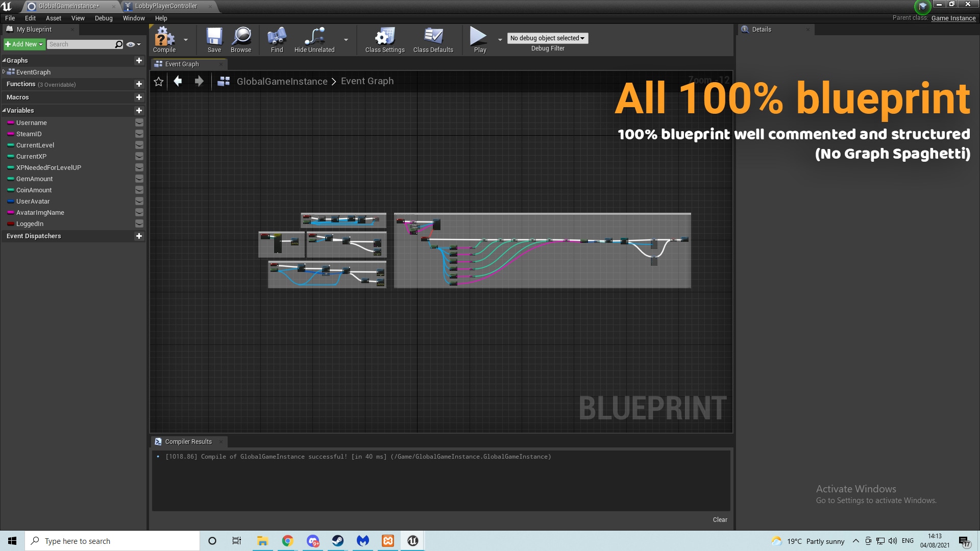Image resolution: width=980 pixels, height=551 pixels.
Task: Open the Game Instance parent class link
Action: pos(953,18)
